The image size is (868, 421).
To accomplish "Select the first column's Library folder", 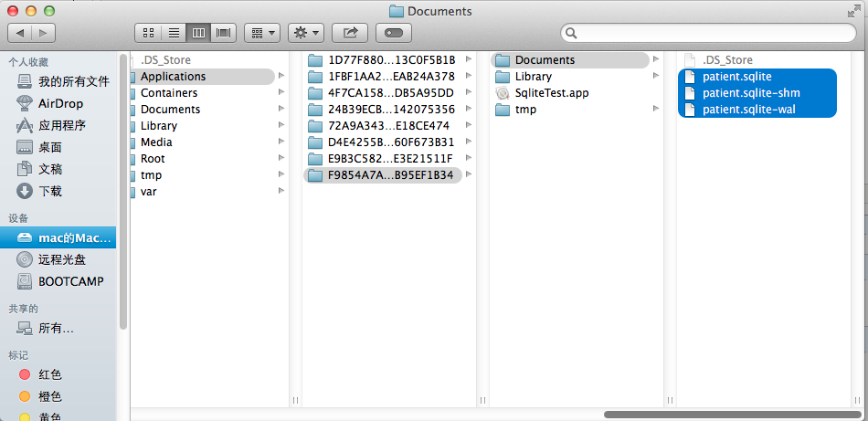I will click(159, 126).
